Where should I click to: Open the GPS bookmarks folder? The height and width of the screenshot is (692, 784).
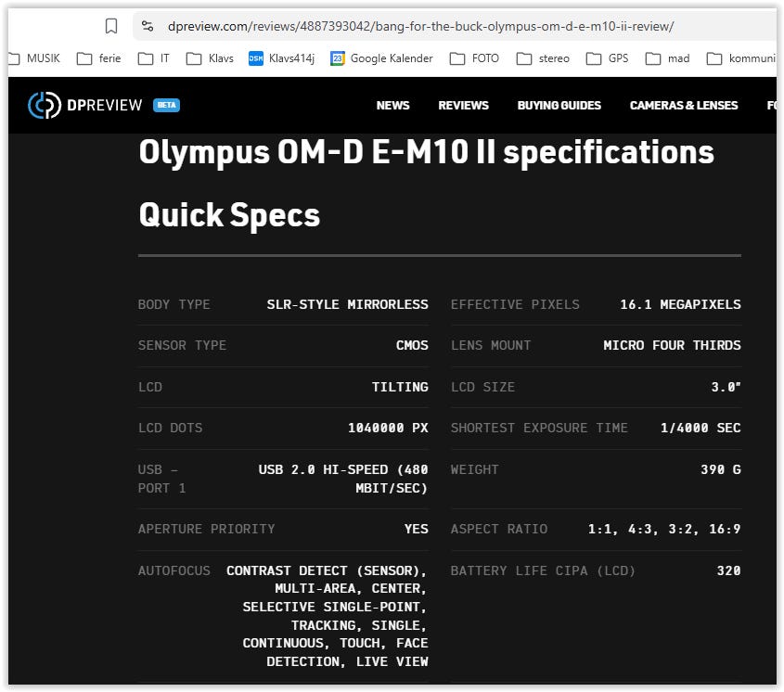[607, 58]
